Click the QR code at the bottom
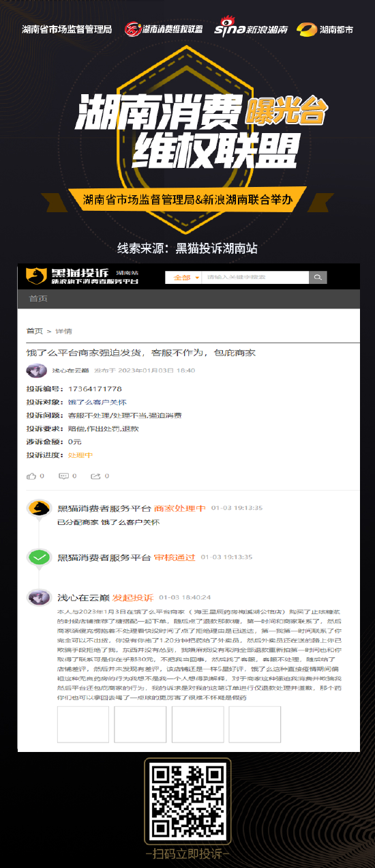 point(187,802)
